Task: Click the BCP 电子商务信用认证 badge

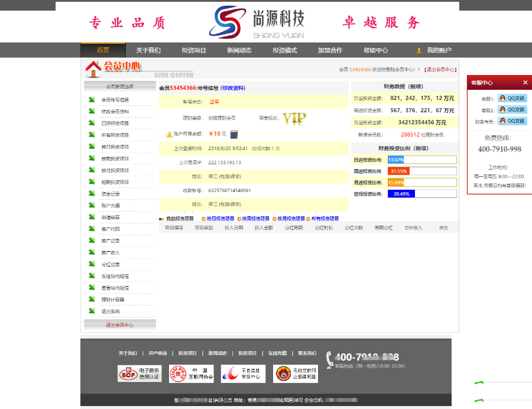Action: [x=139, y=374]
